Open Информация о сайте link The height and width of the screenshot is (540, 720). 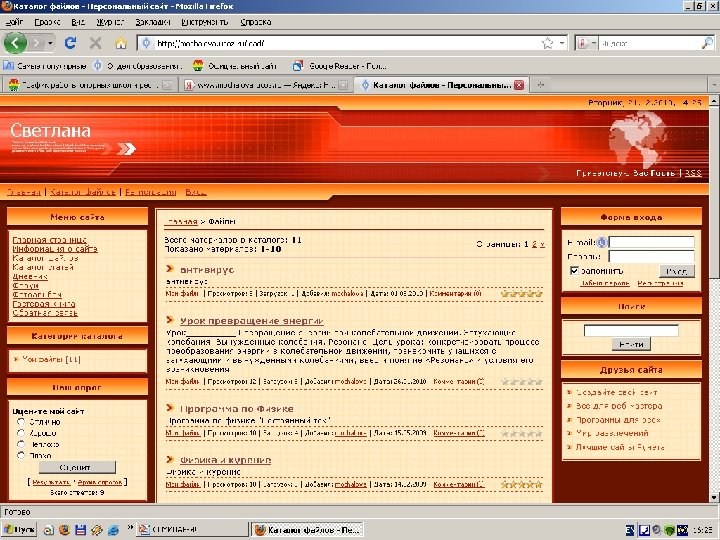pos(55,249)
